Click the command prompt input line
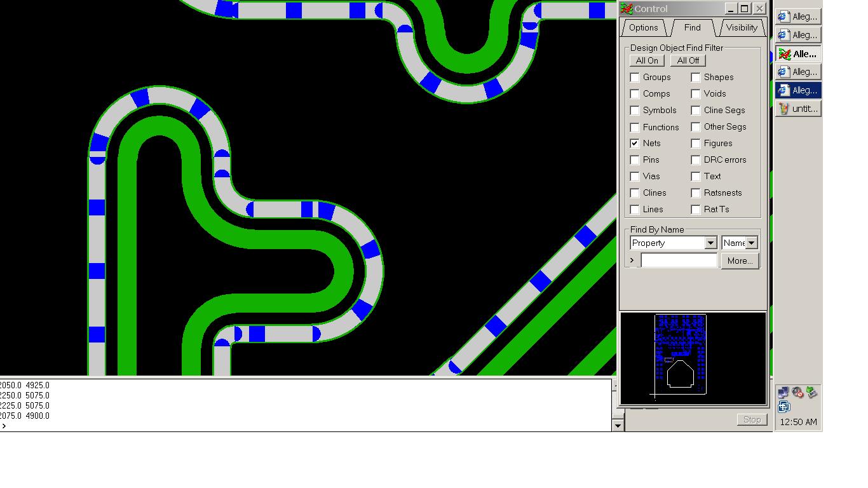868x488 pixels. click(x=305, y=426)
